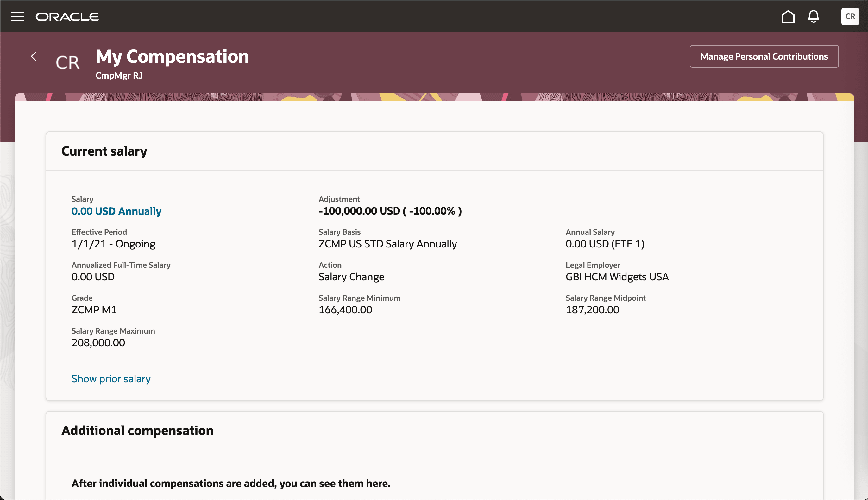Viewport: 868px width, 500px height.
Task: Open the navigation hamburger menu
Action: (x=17, y=16)
